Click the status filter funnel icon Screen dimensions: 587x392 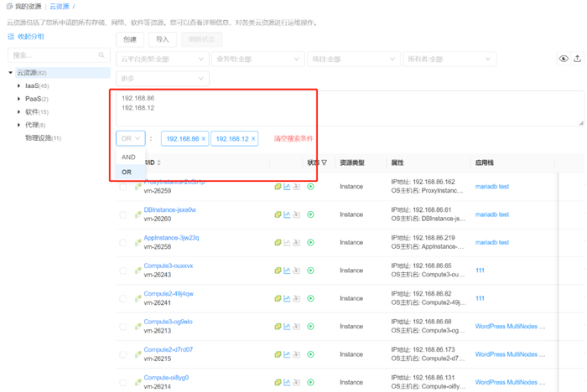point(325,162)
